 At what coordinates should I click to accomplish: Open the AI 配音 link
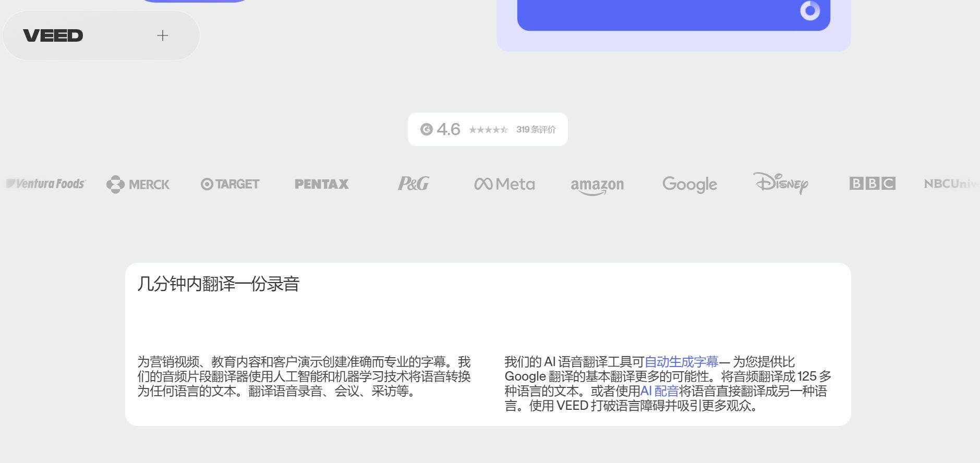point(659,391)
